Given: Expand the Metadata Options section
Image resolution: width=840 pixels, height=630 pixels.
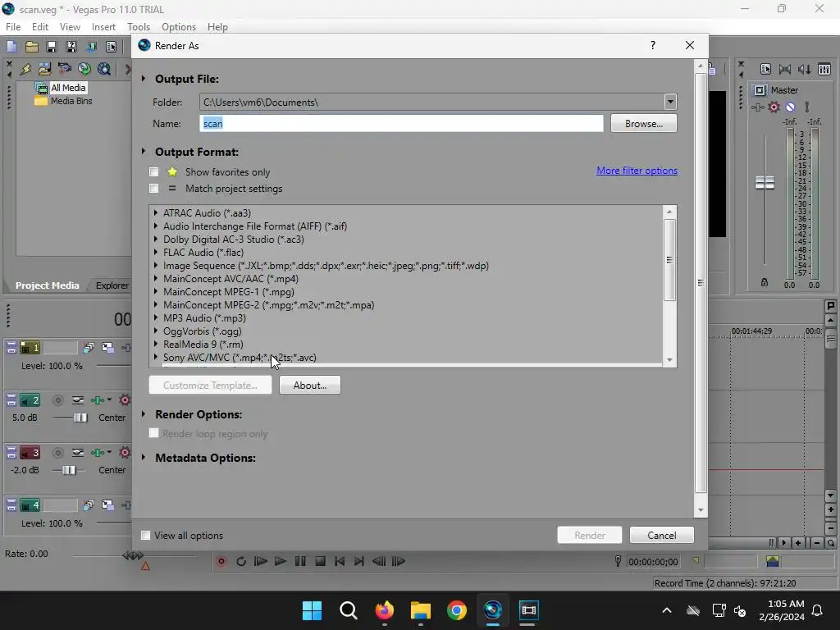Looking at the screenshot, I should (144, 458).
